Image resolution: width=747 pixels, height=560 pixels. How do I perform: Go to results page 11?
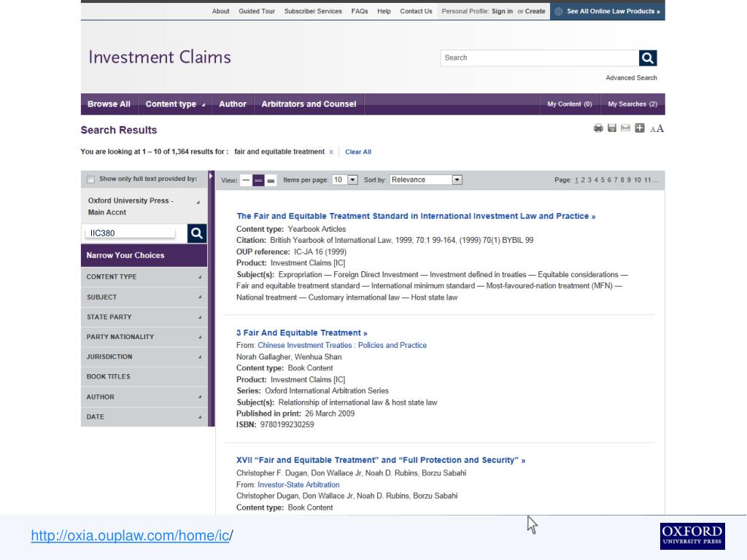[x=648, y=180]
